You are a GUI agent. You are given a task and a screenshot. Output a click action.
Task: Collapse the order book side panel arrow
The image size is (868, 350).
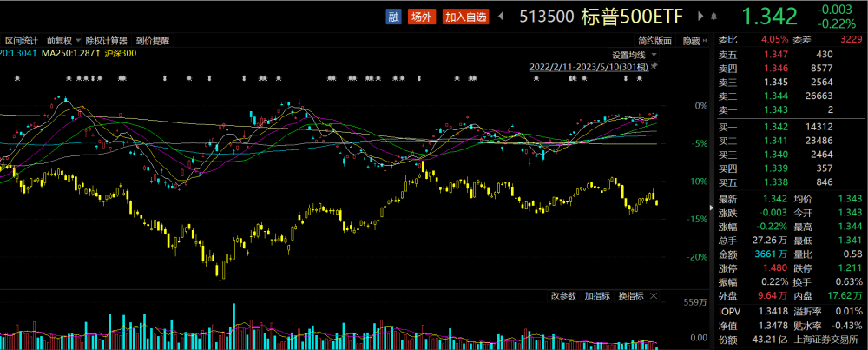coord(712,208)
